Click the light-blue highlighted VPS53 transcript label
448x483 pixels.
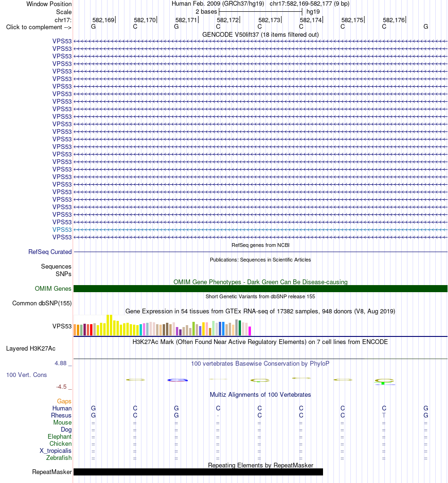[62, 229]
